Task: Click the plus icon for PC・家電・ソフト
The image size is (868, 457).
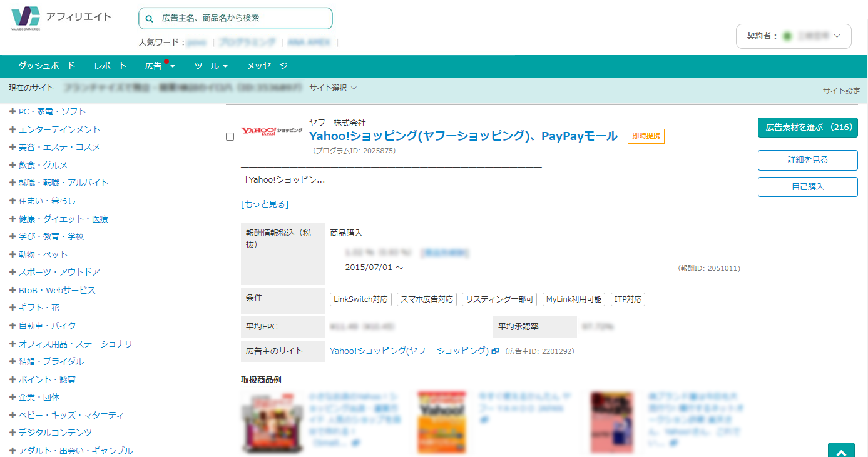Action: pos(13,111)
